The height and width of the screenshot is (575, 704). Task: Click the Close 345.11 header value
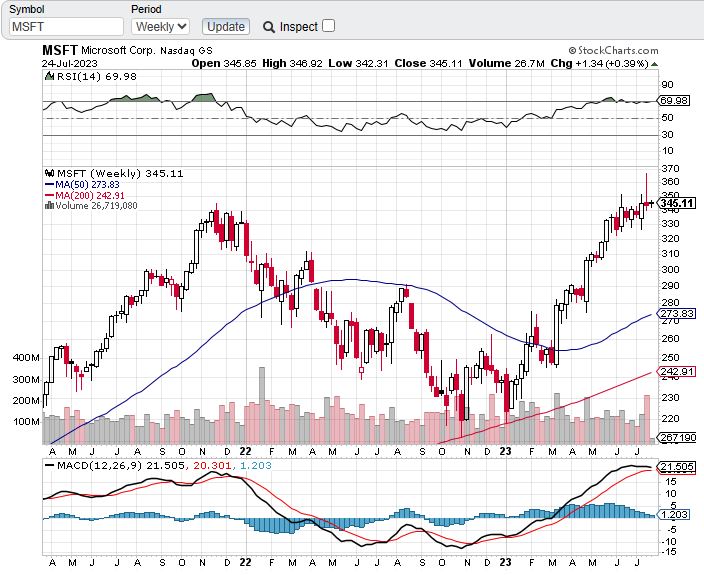(428, 63)
